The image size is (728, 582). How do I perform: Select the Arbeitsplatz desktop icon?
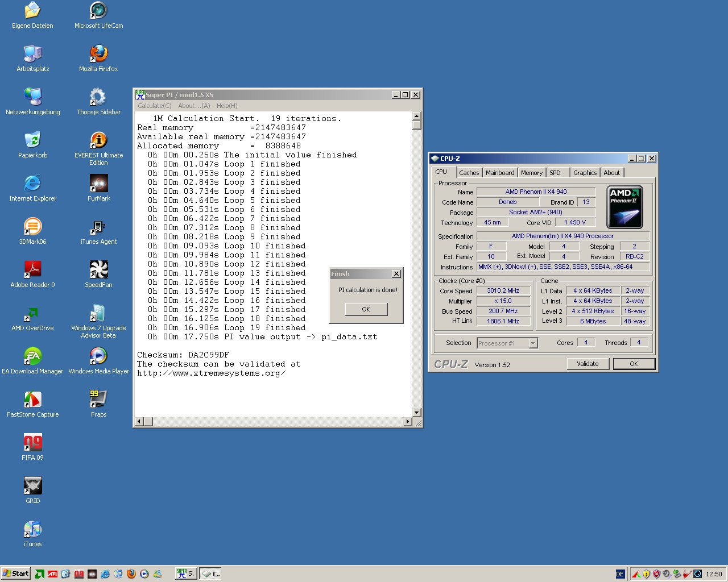pos(32,59)
